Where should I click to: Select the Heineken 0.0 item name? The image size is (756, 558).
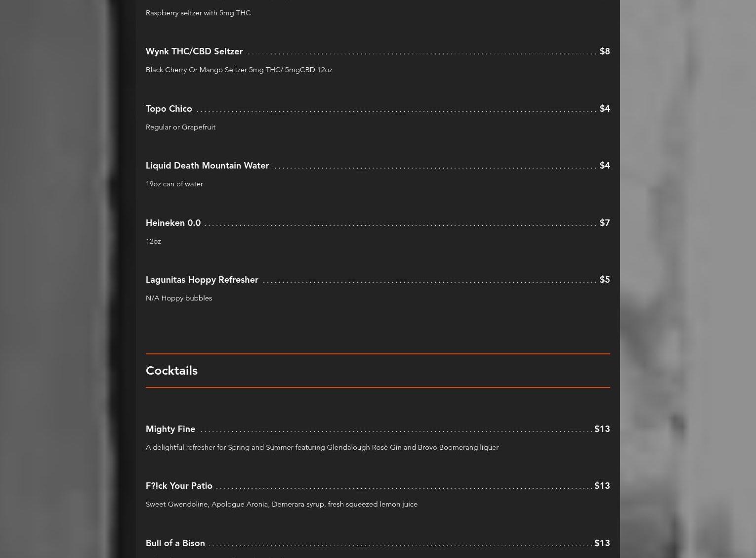(x=173, y=223)
